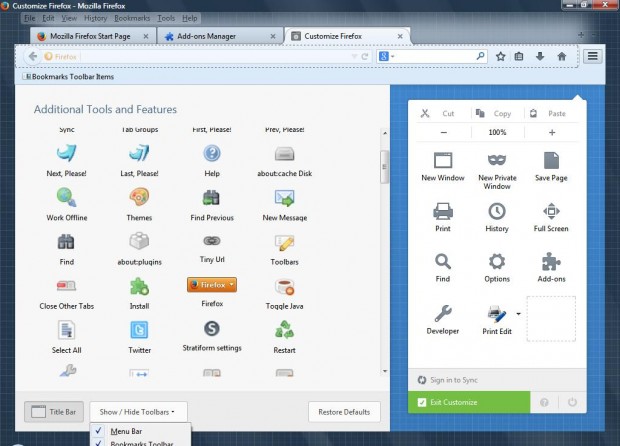
Task: Click the bookmark star icon in toolbar
Action: [x=501, y=57]
